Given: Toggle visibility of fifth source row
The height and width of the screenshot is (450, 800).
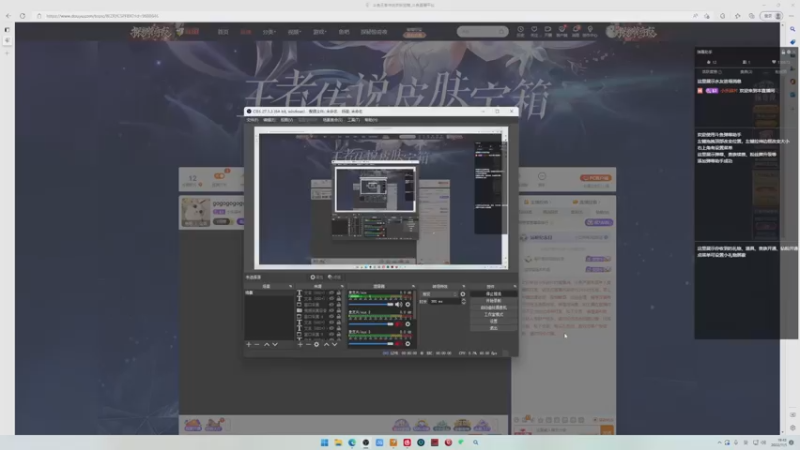Looking at the screenshot, I should click(331, 316).
